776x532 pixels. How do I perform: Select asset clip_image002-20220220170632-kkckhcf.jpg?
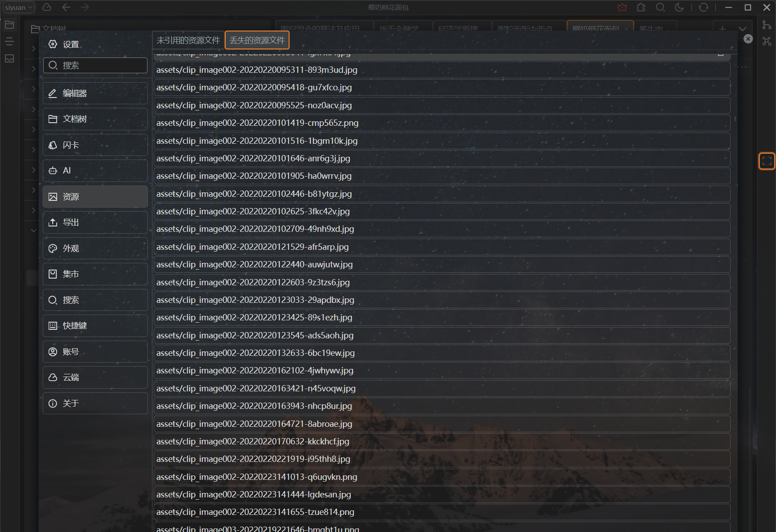click(442, 442)
